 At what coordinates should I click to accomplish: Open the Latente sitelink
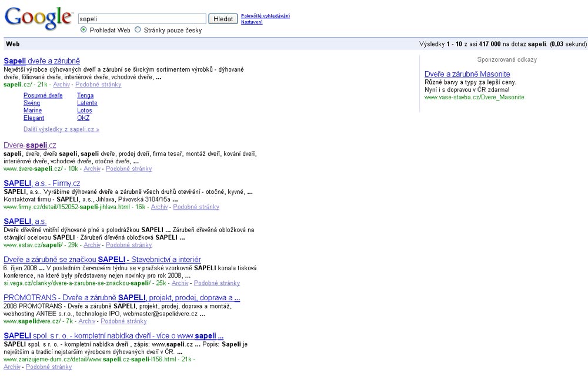88,103
